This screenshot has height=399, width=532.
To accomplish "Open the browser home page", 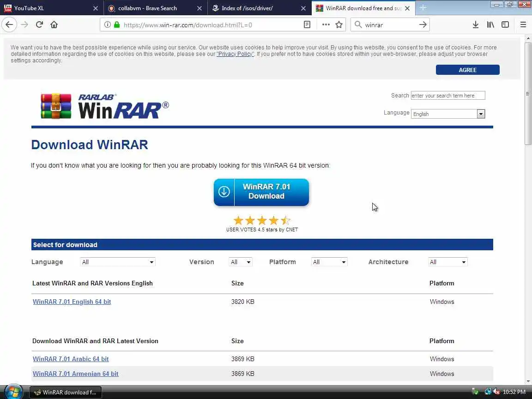I will click(x=54, y=25).
